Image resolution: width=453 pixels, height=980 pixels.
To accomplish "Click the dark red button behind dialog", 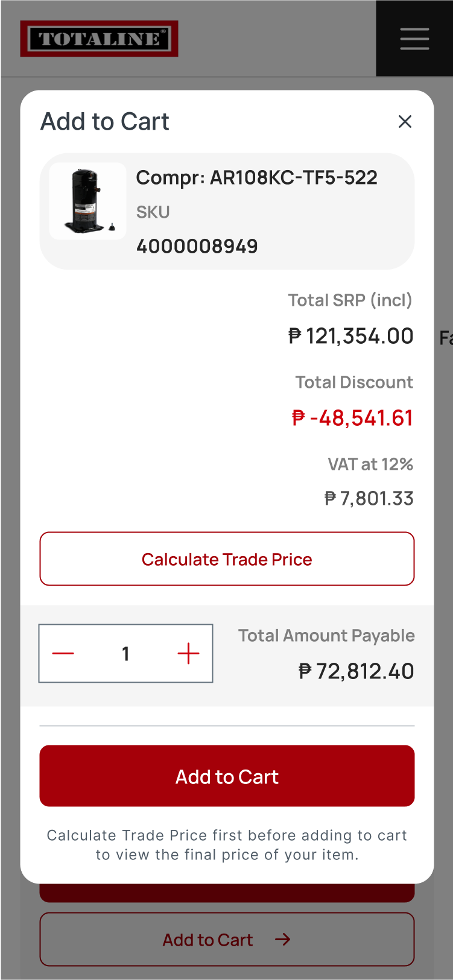I will point(227,893).
